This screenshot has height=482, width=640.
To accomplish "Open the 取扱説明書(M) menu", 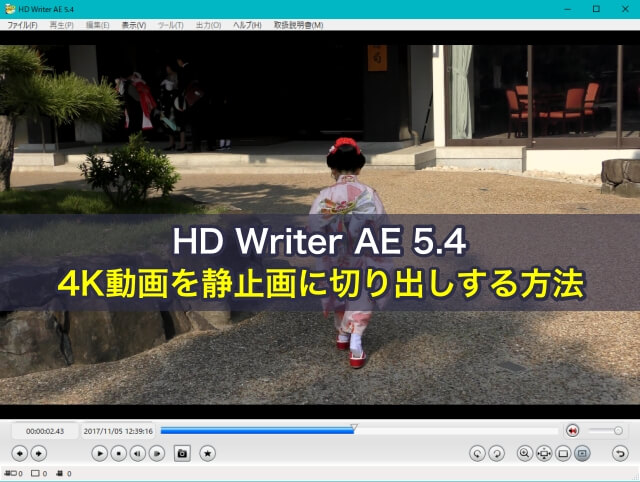I will (x=298, y=25).
